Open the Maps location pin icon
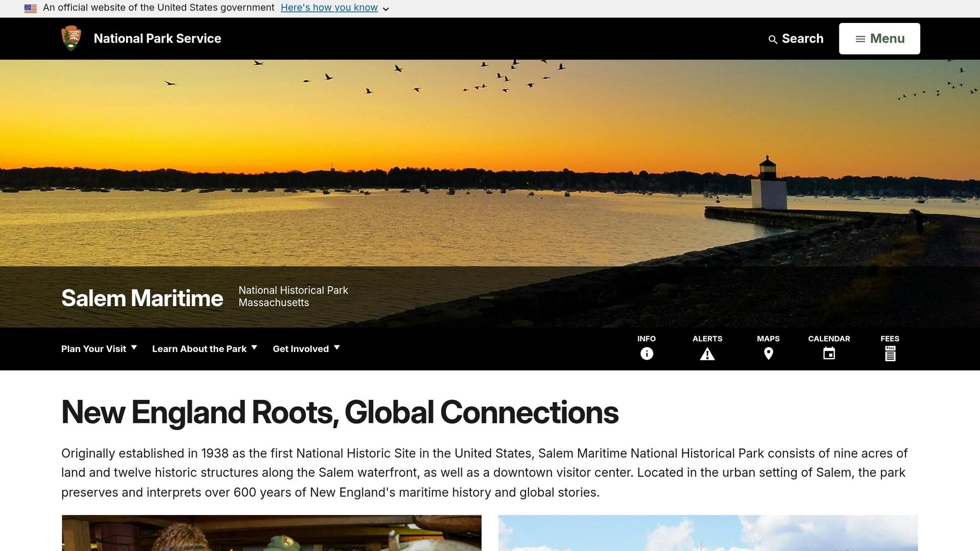 (768, 353)
